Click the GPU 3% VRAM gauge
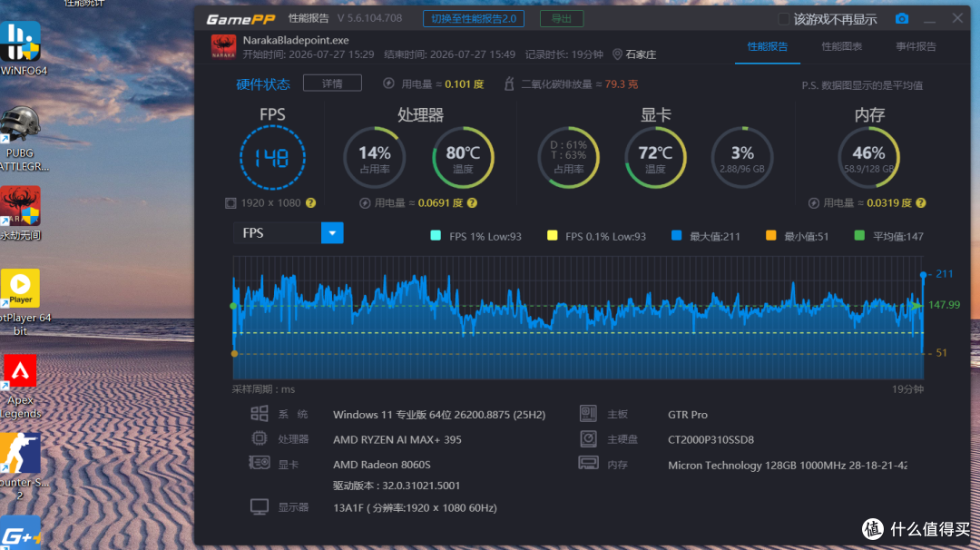This screenshot has height=550, width=980. (x=742, y=158)
